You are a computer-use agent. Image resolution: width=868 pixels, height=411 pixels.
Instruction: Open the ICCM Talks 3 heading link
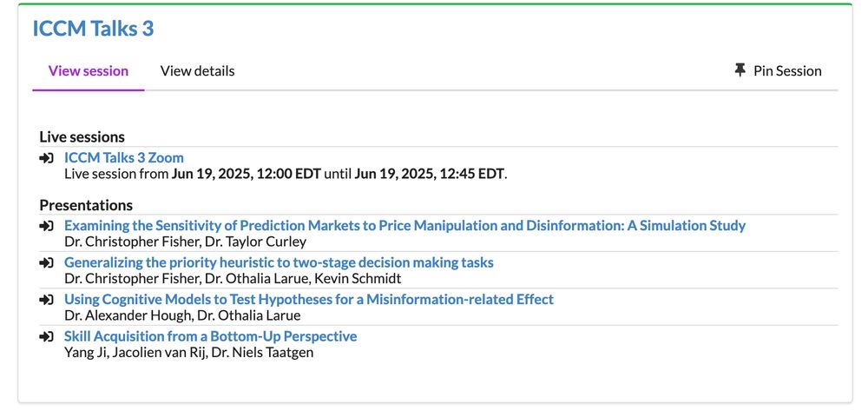point(93,29)
